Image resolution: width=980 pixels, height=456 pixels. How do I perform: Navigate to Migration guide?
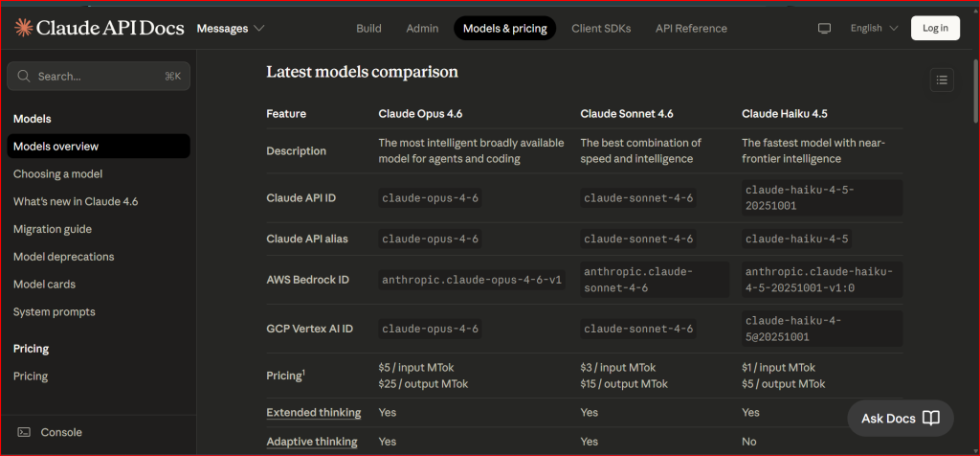(x=53, y=229)
